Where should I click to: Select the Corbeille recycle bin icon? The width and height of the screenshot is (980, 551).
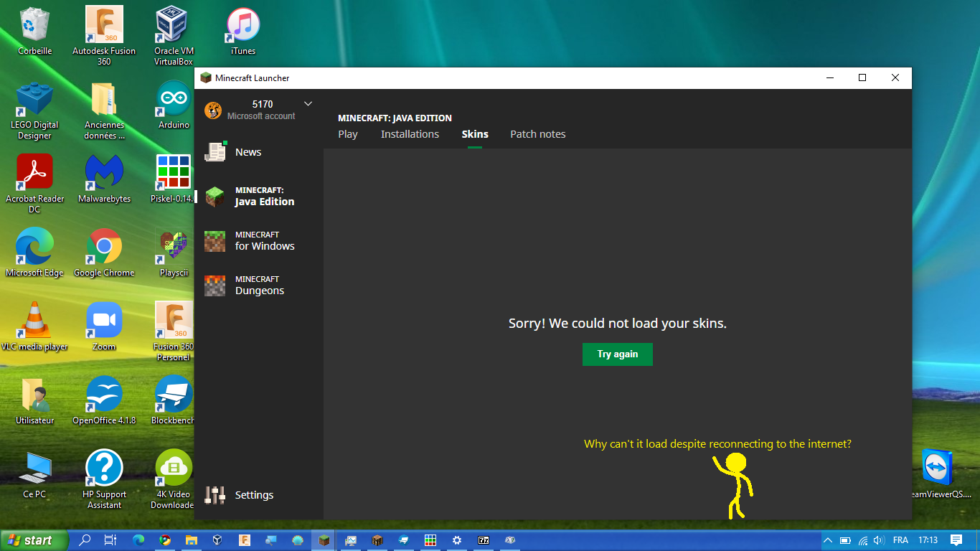pyautogui.click(x=34, y=31)
